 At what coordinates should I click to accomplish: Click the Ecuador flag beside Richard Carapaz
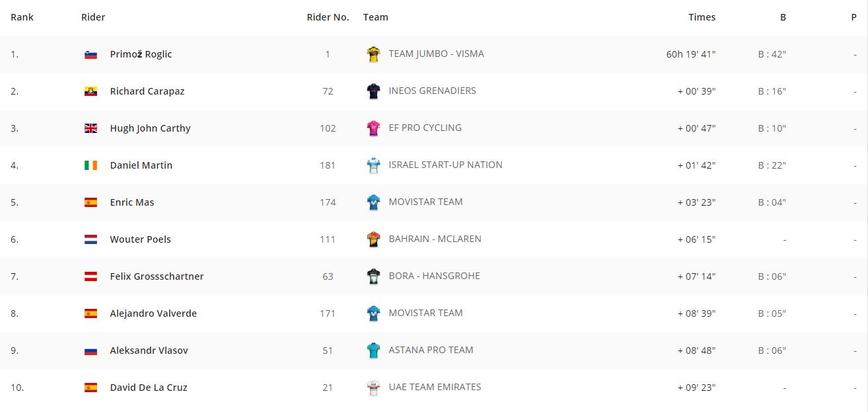[x=91, y=92]
